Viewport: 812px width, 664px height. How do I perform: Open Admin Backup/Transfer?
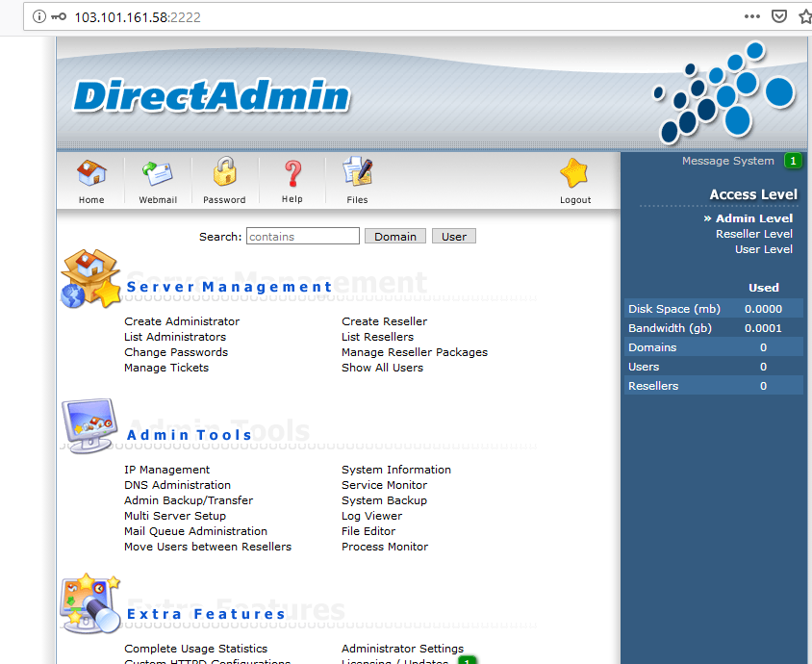[x=189, y=500]
